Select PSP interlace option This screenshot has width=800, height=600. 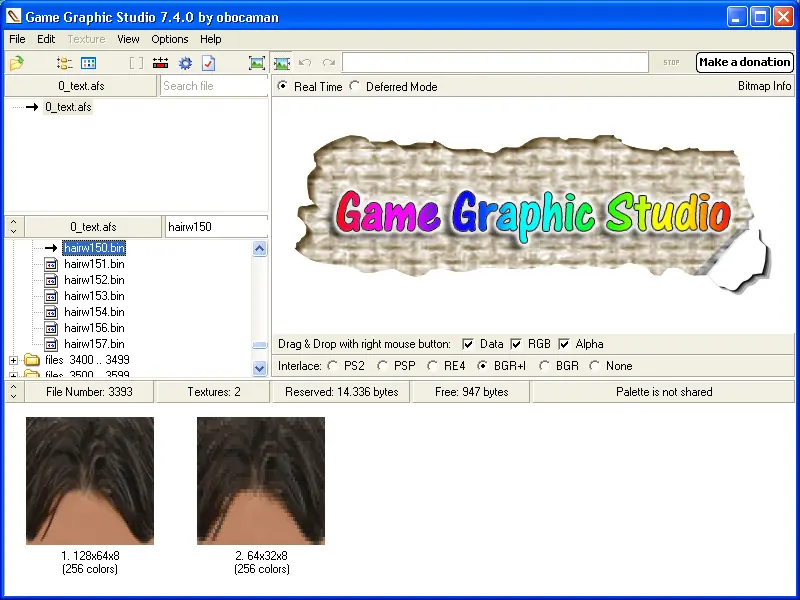coord(382,366)
